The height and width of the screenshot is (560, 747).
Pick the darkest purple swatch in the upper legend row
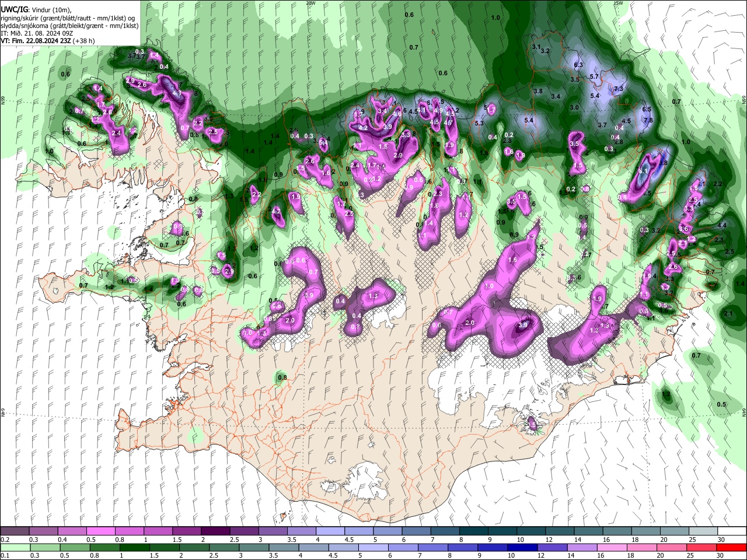215,531
